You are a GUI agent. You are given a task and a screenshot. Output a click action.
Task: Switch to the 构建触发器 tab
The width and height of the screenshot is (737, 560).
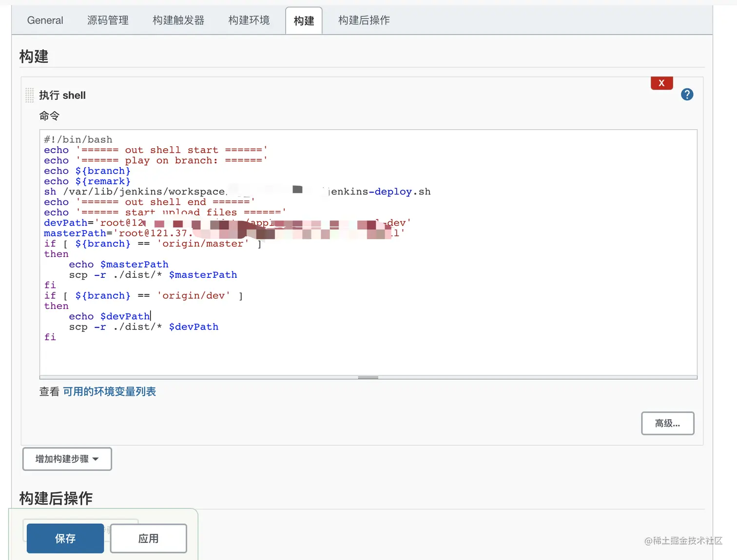coord(178,20)
